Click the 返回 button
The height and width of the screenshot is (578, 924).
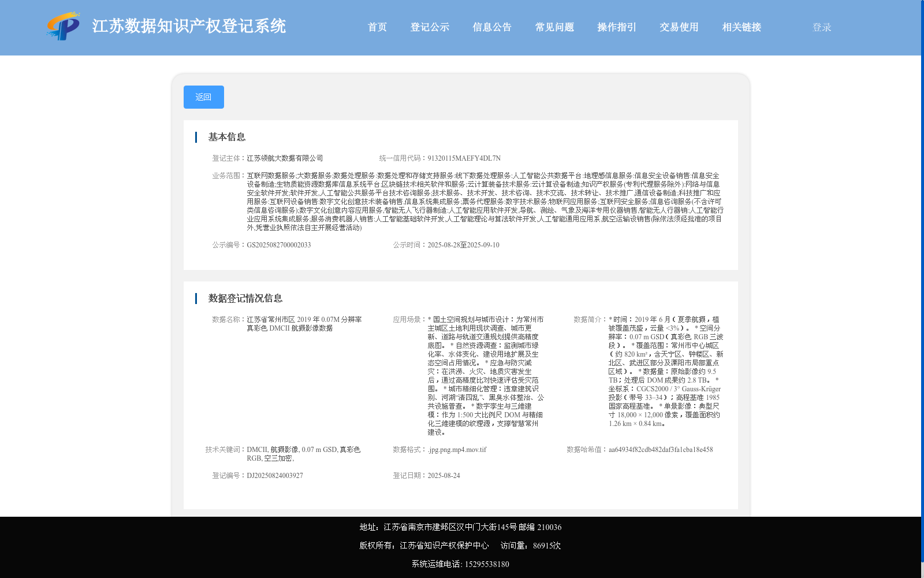pos(204,97)
